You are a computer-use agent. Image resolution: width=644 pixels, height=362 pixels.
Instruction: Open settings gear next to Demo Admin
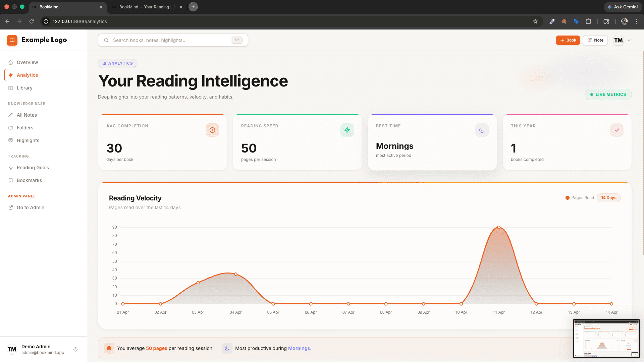point(75,349)
